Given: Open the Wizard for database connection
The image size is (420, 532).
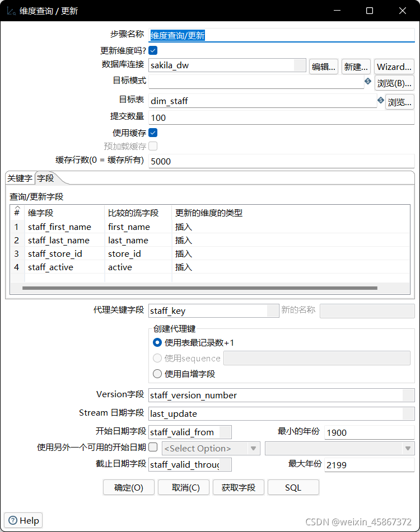Looking at the screenshot, I should (x=394, y=67).
